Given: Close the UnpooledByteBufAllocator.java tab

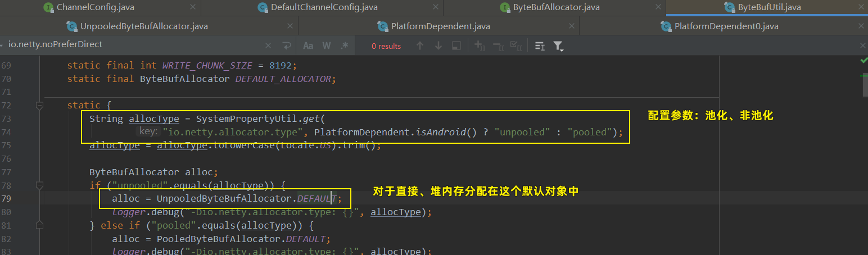Looking at the screenshot, I should (x=290, y=26).
